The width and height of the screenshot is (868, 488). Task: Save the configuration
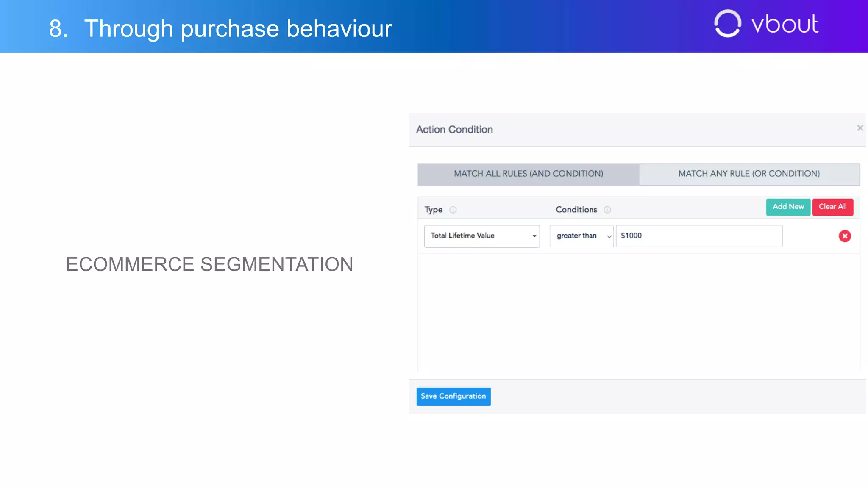(453, 396)
